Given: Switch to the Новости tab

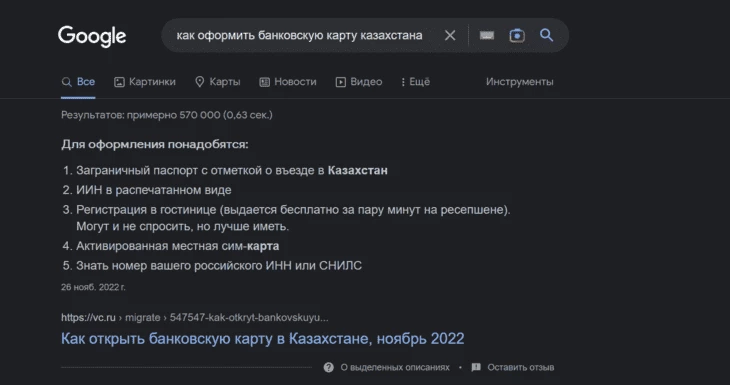Looking at the screenshot, I should pos(288,82).
